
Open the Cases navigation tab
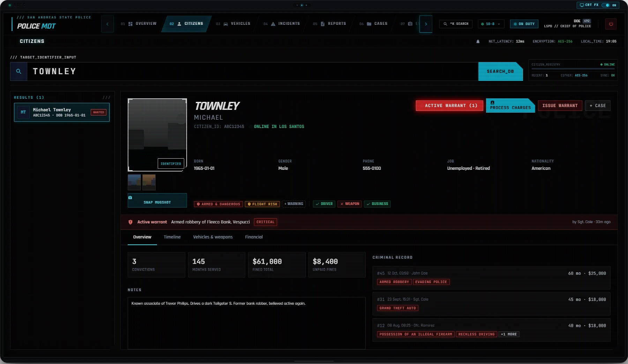pos(373,24)
